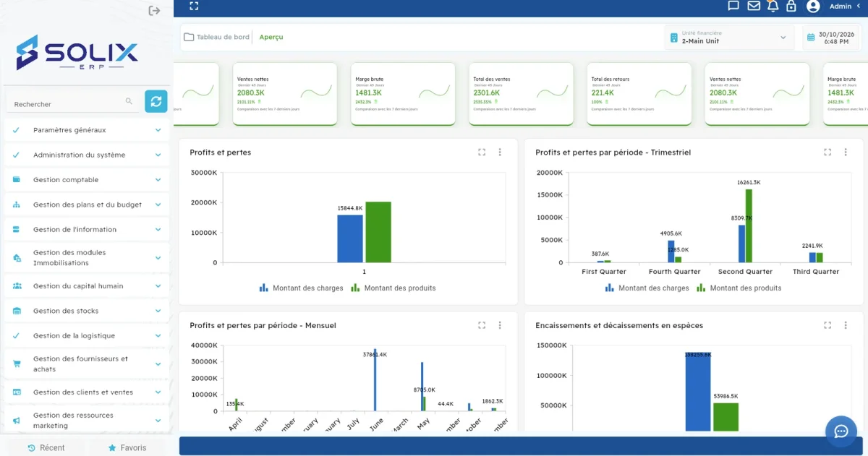Expand Gestion de la logistique chevron

(x=158, y=335)
